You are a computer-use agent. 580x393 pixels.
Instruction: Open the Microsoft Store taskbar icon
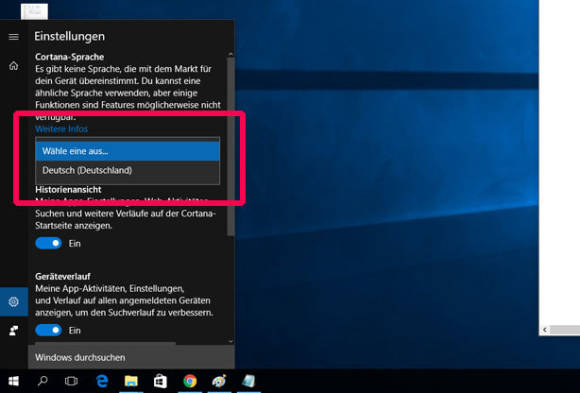click(x=160, y=381)
